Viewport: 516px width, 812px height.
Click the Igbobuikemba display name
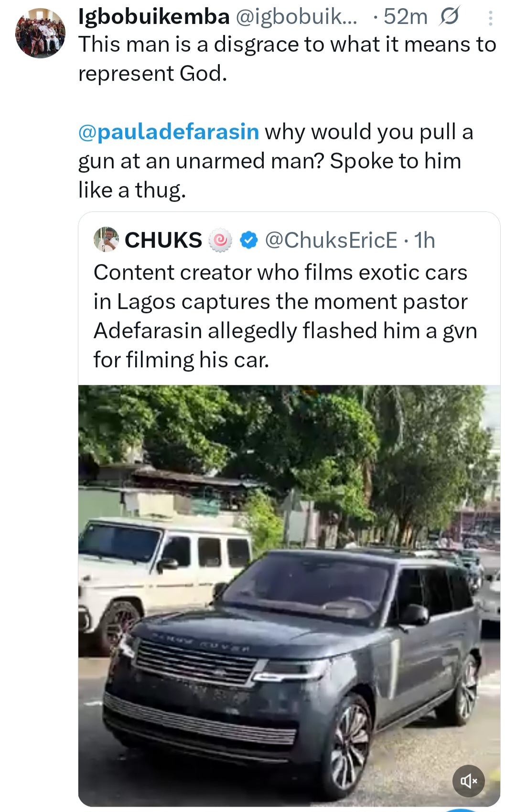pyautogui.click(x=154, y=17)
